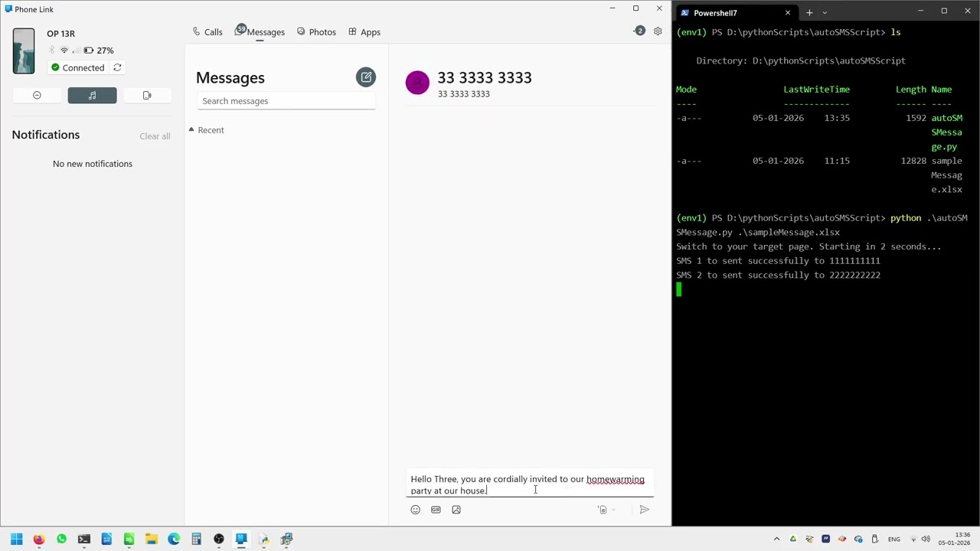Image resolution: width=980 pixels, height=551 pixels.
Task: Click the OP 13R phone thumbnail
Action: click(x=24, y=51)
